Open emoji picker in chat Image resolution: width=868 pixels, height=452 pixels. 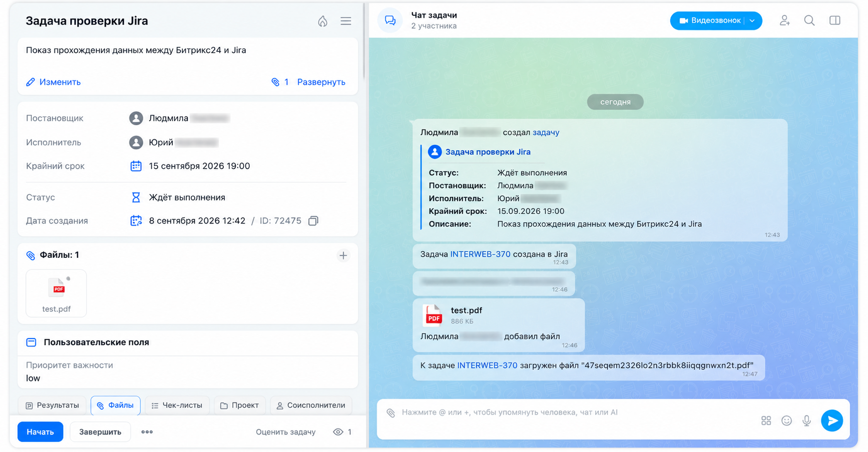787,421
